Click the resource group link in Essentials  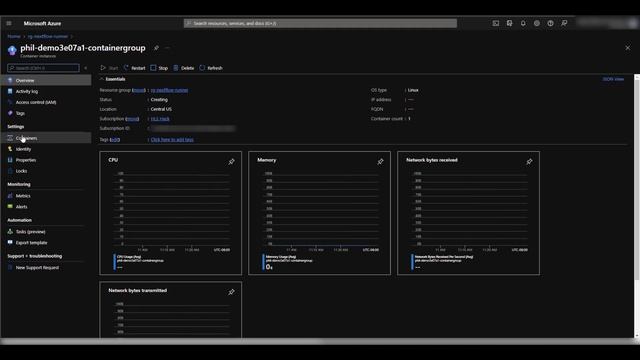tap(169, 90)
